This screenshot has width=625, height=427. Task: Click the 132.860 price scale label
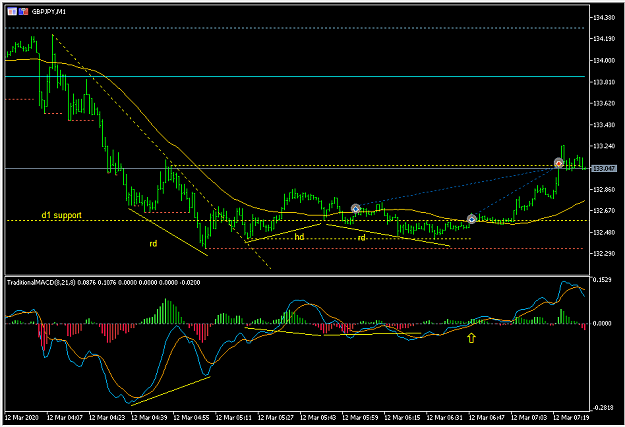tap(604, 189)
